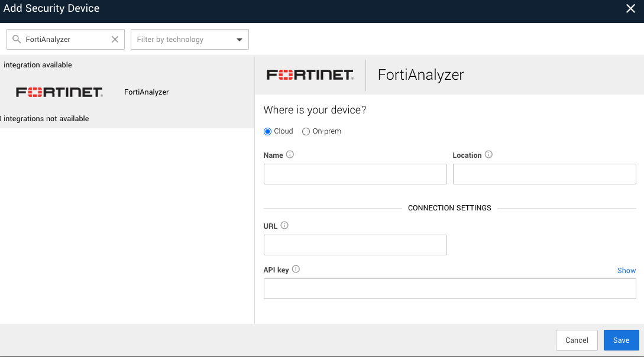This screenshot has height=357, width=644.
Task: Cancel adding the security device
Action: coord(576,340)
